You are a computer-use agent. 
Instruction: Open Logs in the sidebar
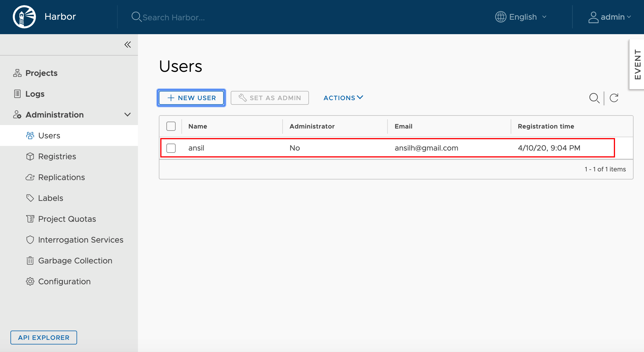(x=35, y=94)
